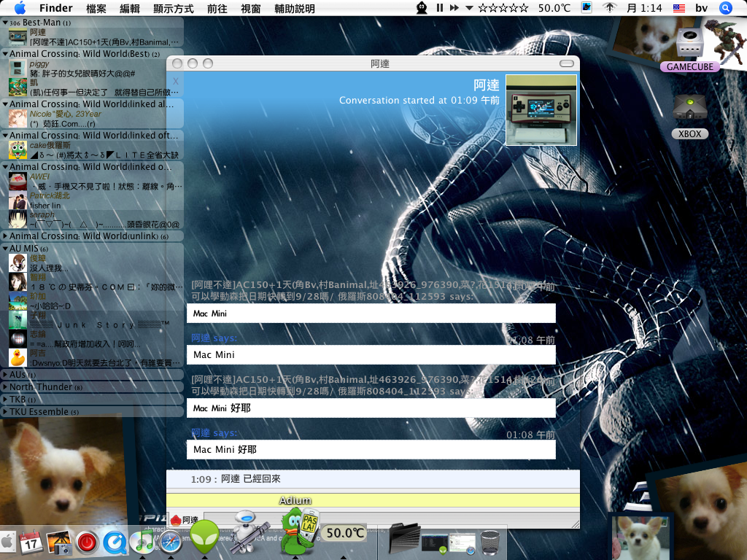Open the 編輯 menu
747x560 pixels.
coord(130,8)
